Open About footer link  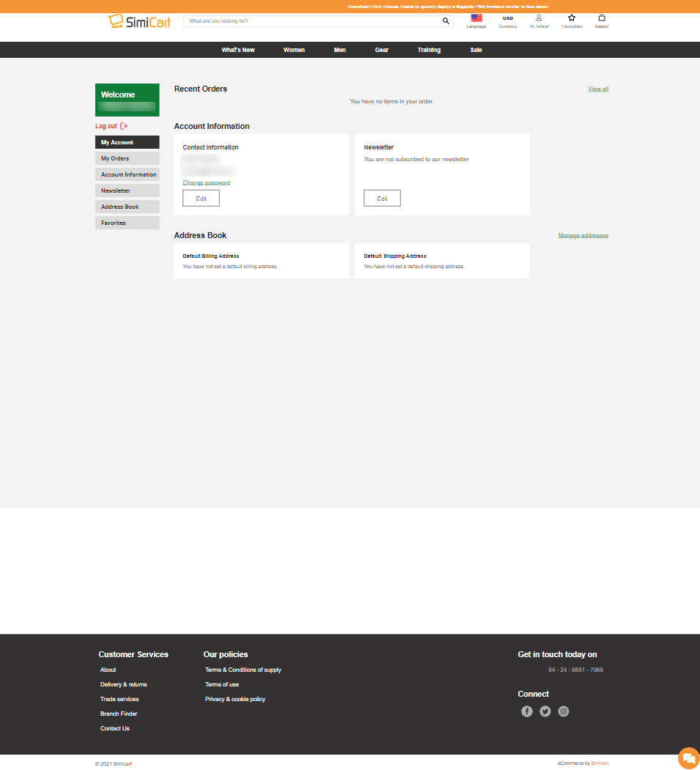(x=108, y=670)
